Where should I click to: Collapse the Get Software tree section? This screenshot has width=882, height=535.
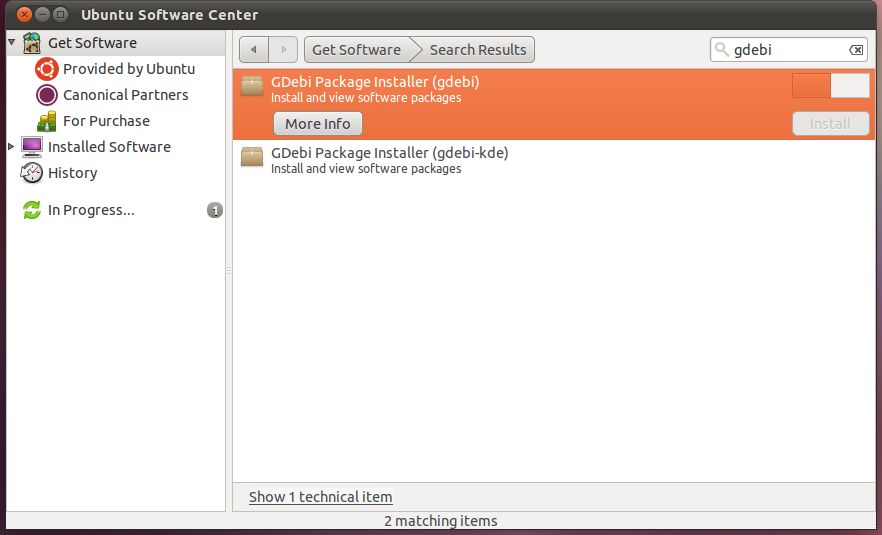[x=11, y=42]
